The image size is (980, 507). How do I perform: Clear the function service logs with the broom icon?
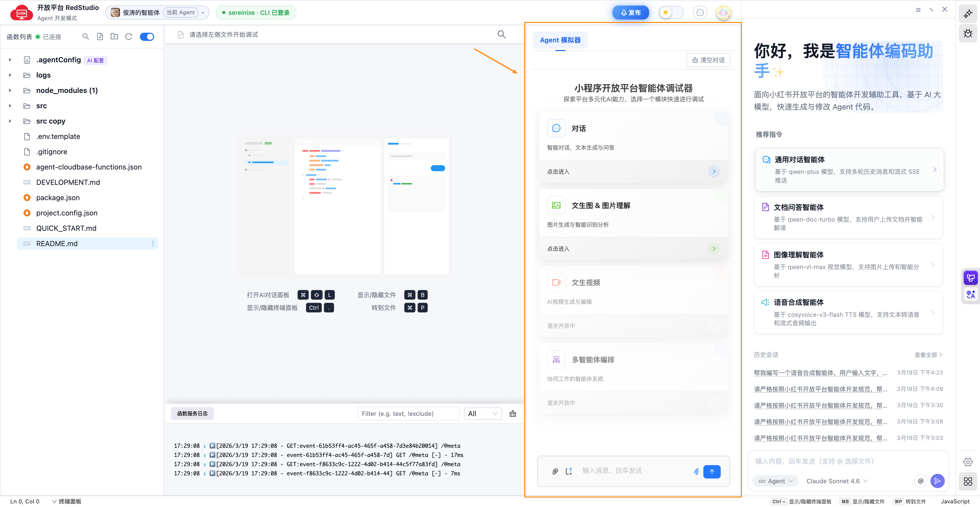point(513,414)
